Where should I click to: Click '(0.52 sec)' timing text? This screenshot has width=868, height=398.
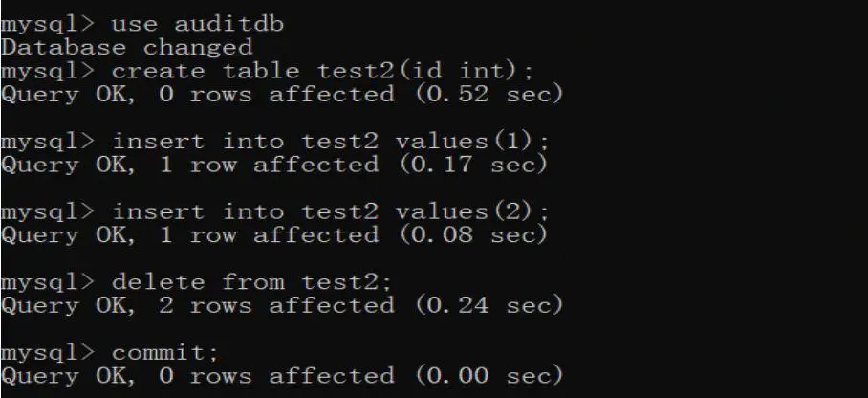(x=488, y=94)
